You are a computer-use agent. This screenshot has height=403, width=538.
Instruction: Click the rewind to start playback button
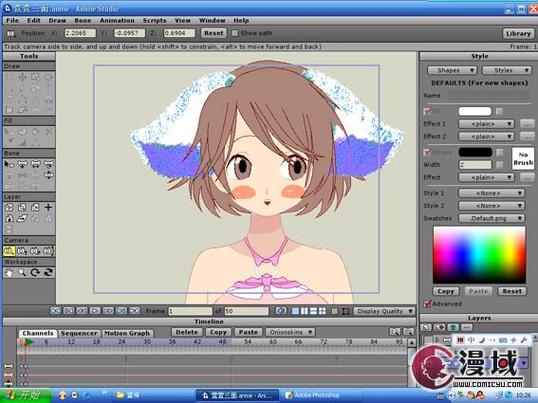click(x=56, y=311)
